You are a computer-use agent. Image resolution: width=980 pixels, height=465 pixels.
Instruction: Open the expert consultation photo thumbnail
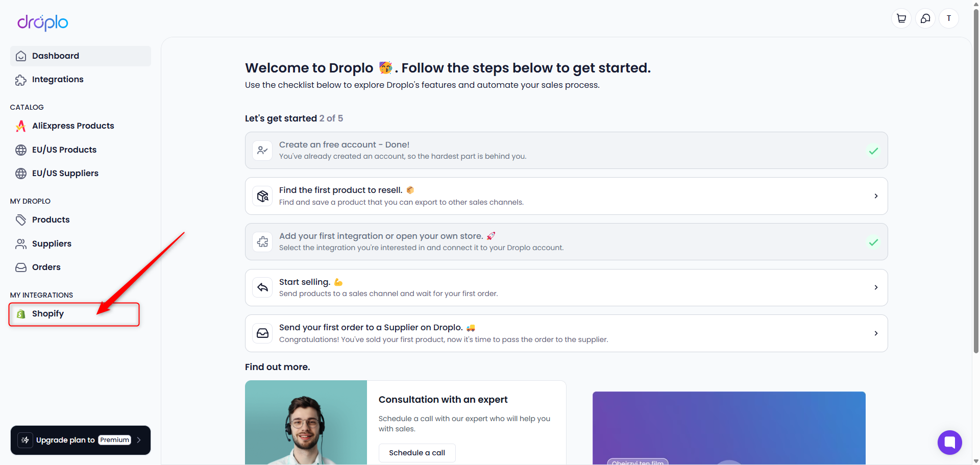pos(306,423)
